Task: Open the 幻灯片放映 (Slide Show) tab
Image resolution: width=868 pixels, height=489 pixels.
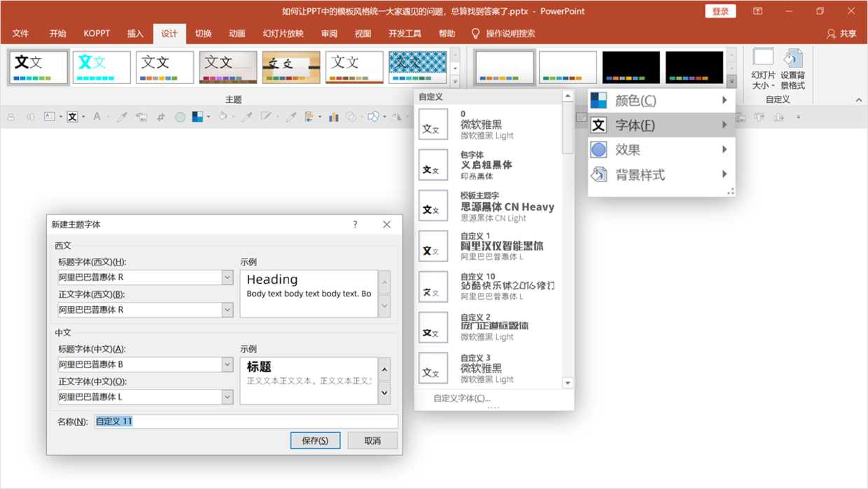Action: pyautogui.click(x=283, y=34)
